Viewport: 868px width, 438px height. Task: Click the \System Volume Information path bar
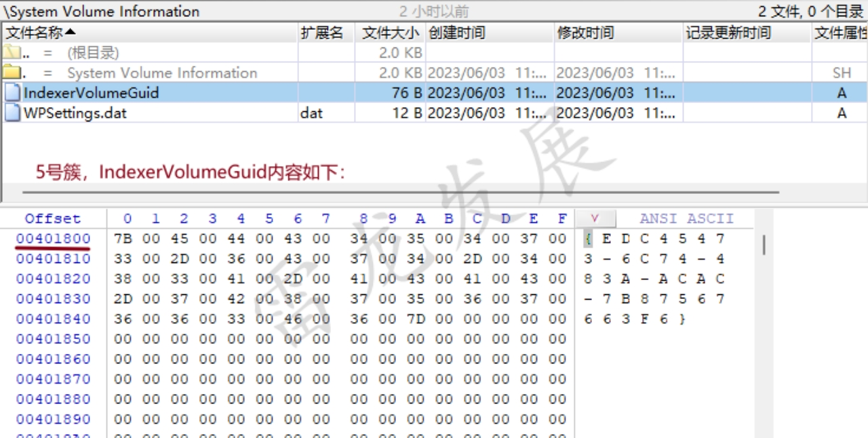click(102, 11)
